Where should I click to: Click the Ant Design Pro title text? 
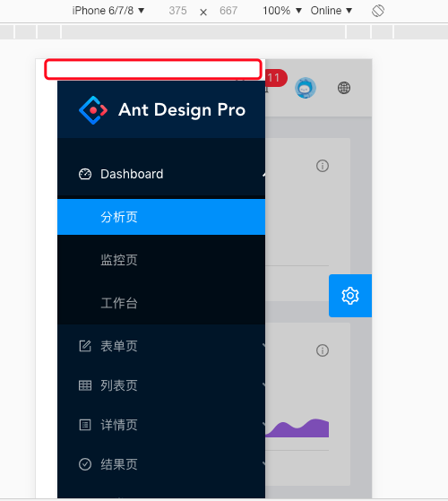(182, 110)
